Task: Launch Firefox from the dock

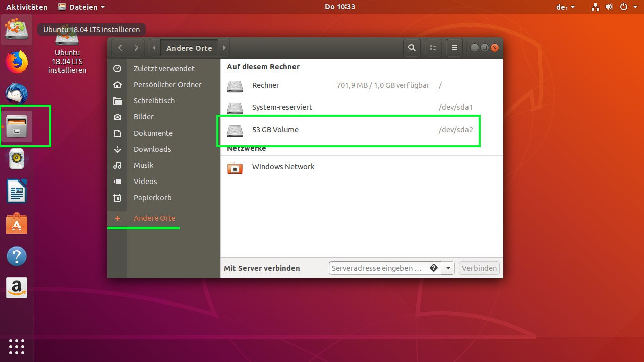Action: (17, 62)
